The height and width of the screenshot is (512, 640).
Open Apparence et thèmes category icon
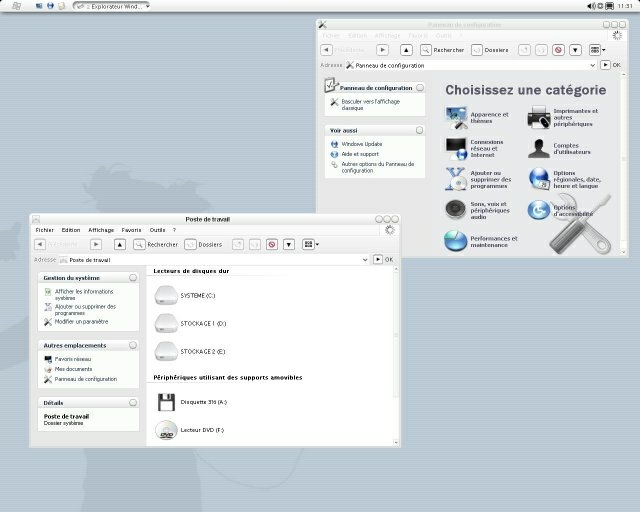(x=456, y=118)
